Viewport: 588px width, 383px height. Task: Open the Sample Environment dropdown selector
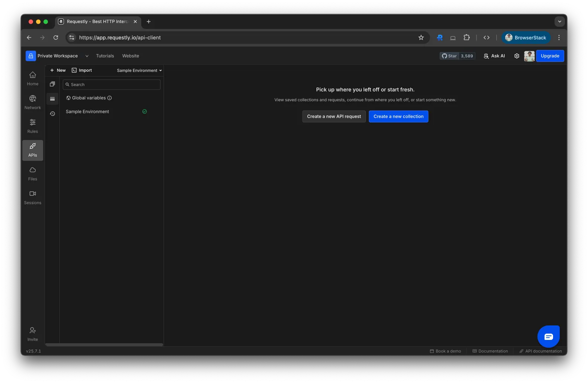click(x=139, y=71)
